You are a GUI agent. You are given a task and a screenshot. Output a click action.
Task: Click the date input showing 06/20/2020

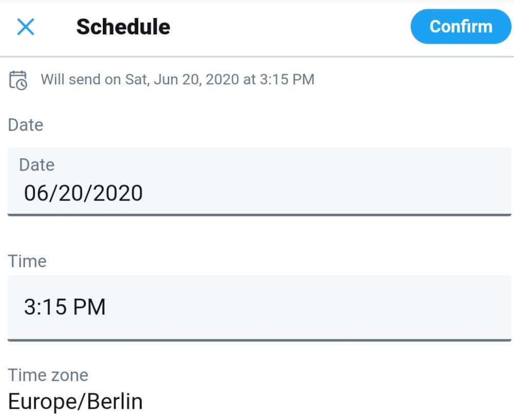(259, 181)
